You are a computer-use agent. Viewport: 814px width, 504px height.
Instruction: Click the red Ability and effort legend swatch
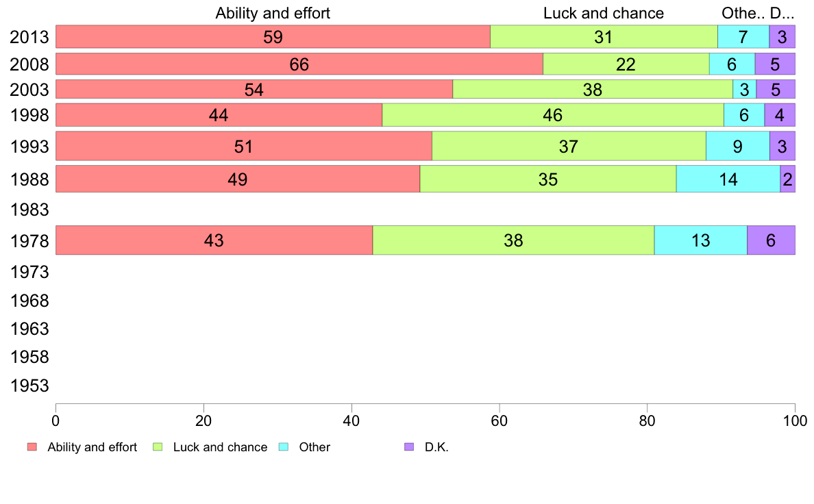pos(32,447)
